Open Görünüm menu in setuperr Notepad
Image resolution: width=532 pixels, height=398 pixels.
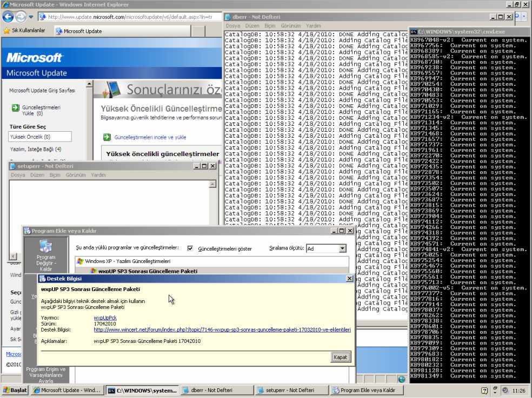pos(75,175)
